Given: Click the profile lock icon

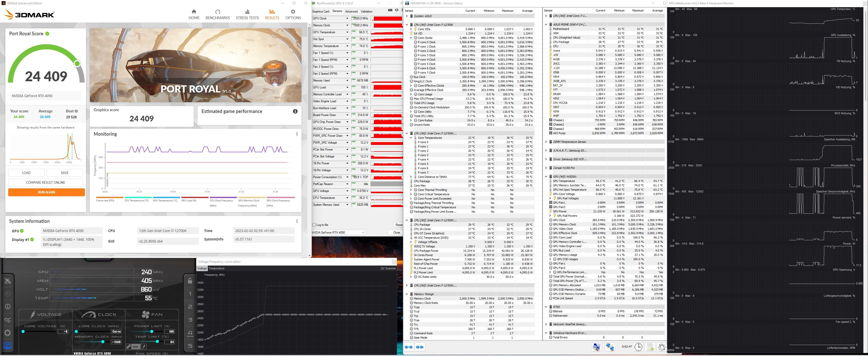Looking at the screenshot, I should (x=190, y=281).
